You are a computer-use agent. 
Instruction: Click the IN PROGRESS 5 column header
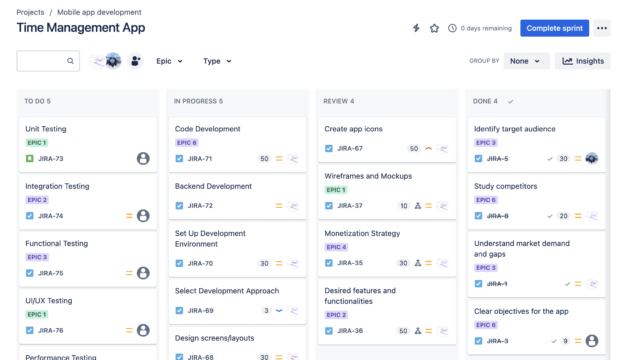199,101
